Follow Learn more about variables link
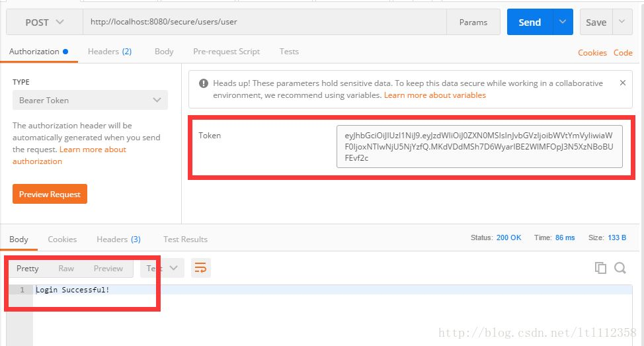644x346 pixels. tap(434, 95)
